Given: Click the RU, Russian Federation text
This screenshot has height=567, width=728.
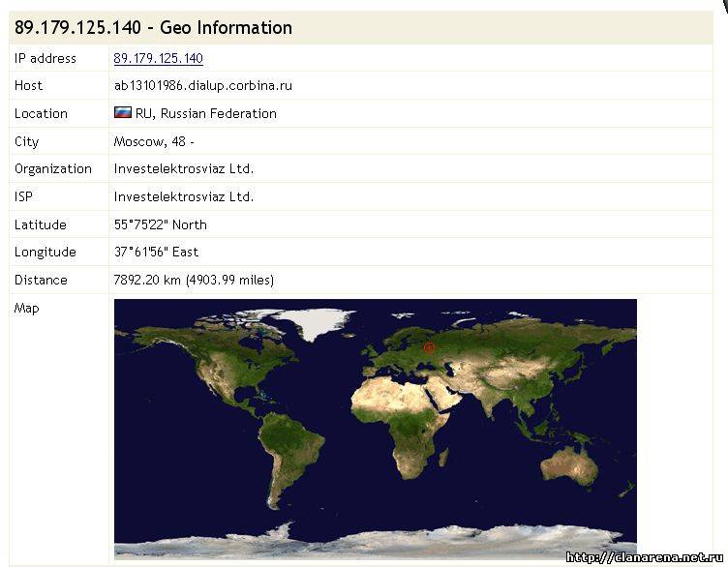Looking at the screenshot, I should point(205,113).
